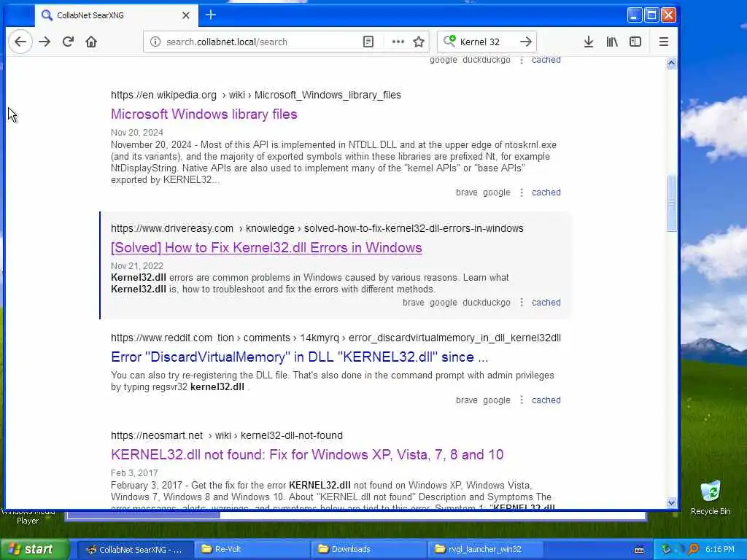Open cached link at top of page

point(546,60)
